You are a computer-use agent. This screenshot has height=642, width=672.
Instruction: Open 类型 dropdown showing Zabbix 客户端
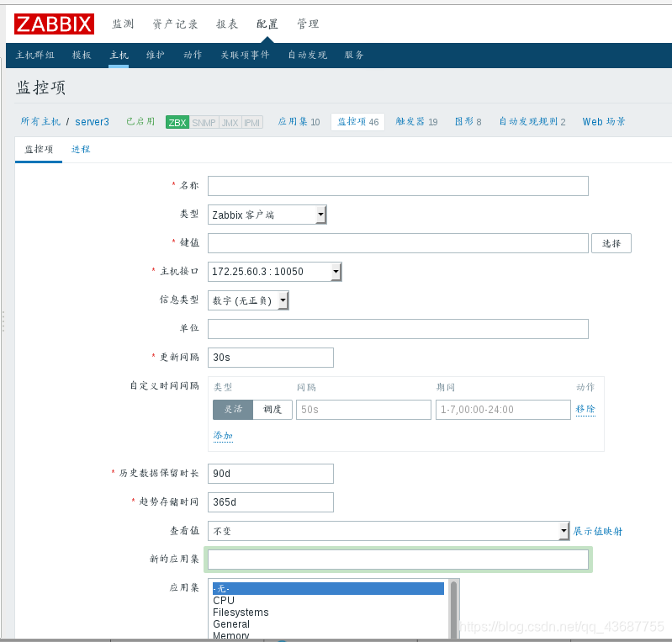(x=267, y=215)
